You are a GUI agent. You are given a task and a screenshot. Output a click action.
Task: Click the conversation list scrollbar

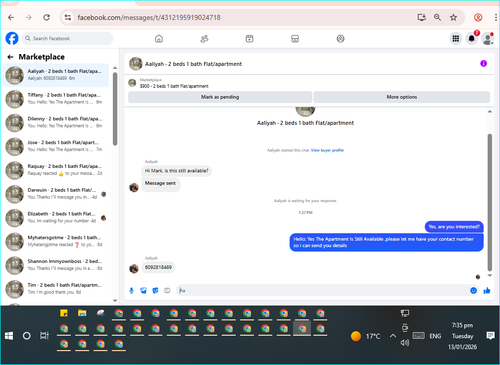115,109
